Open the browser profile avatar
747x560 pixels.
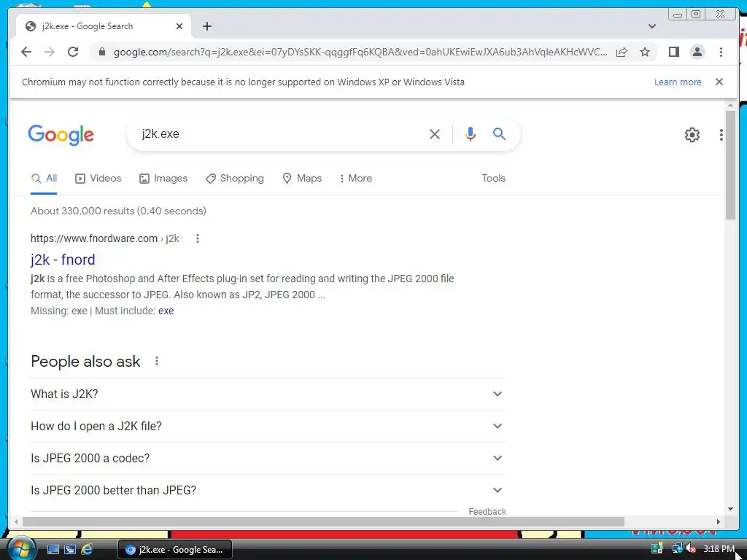(697, 52)
